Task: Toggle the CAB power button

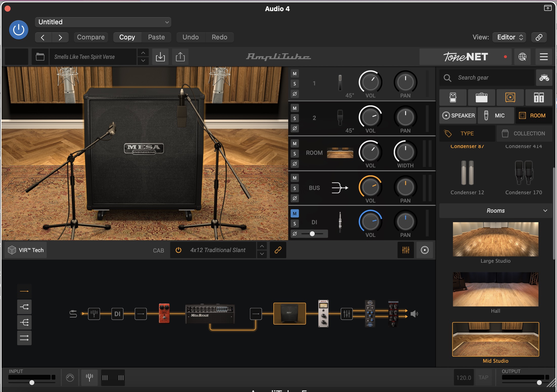Action: (178, 250)
